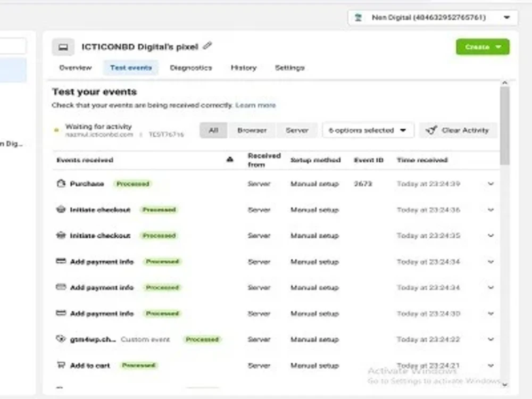The height and width of the screenshot is (399, 532).
Task: Click the broom icon beside Clear Activity
Action: (x=431, y=130)
